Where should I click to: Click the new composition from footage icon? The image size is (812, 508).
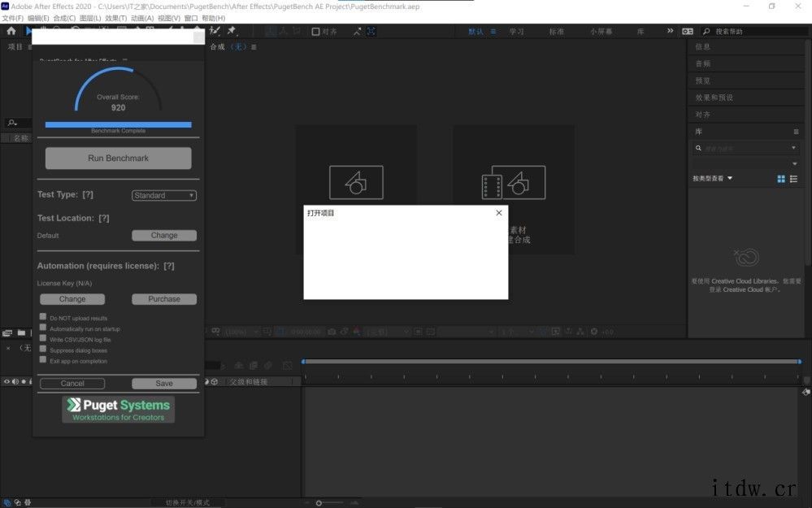pyautogui.click(x=513, y=182)
